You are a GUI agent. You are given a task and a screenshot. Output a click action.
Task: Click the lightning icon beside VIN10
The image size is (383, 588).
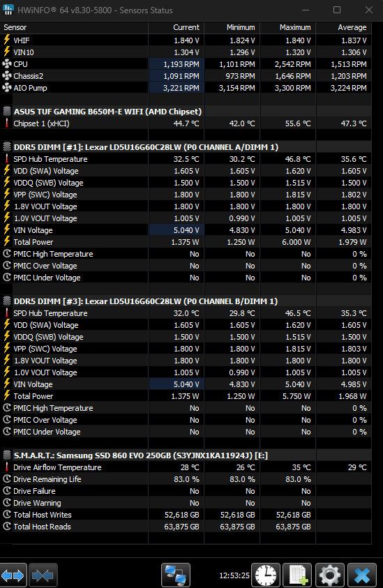pos(7,52)
